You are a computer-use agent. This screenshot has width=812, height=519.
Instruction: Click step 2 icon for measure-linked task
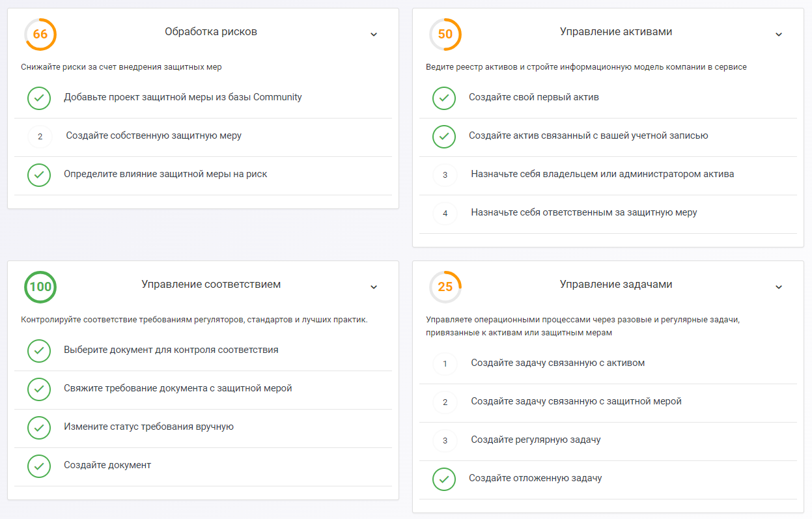445,402
